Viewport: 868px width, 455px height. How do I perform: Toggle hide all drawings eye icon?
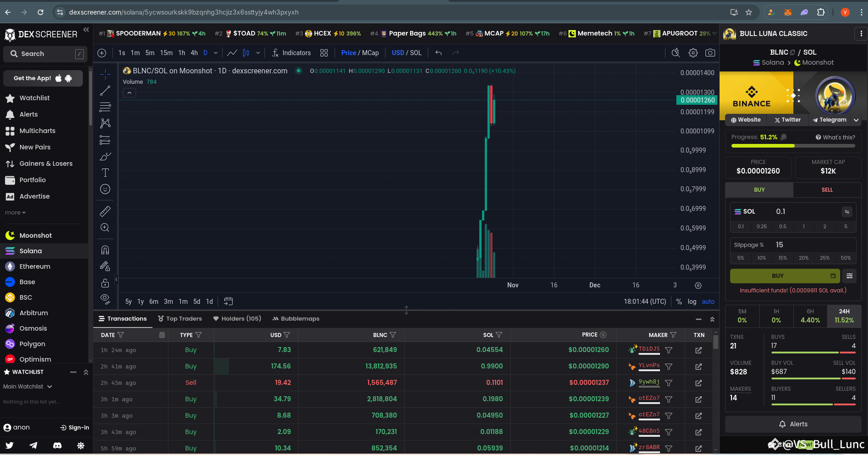105,299
